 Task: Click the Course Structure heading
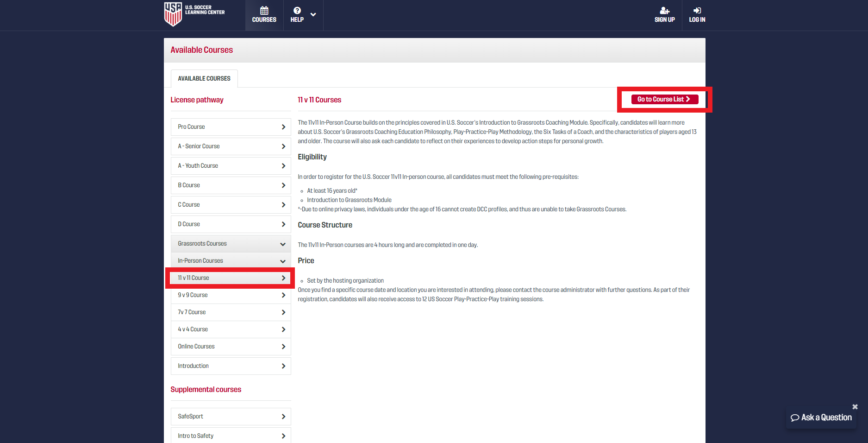coord(325,225)
